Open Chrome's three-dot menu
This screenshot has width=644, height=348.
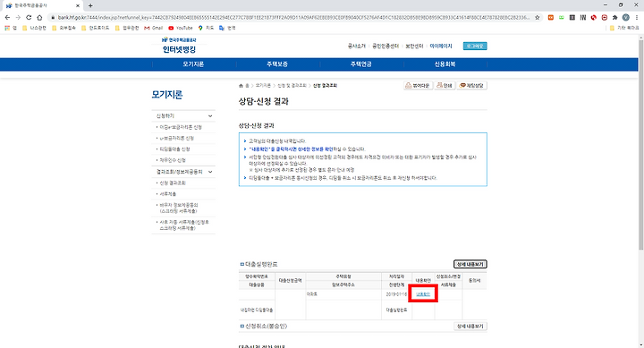coord(637,17)
